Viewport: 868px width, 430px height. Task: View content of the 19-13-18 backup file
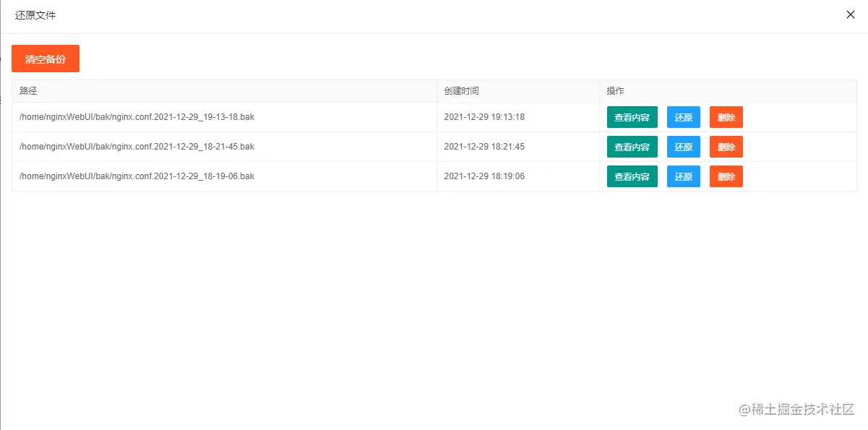pos(632,116)
